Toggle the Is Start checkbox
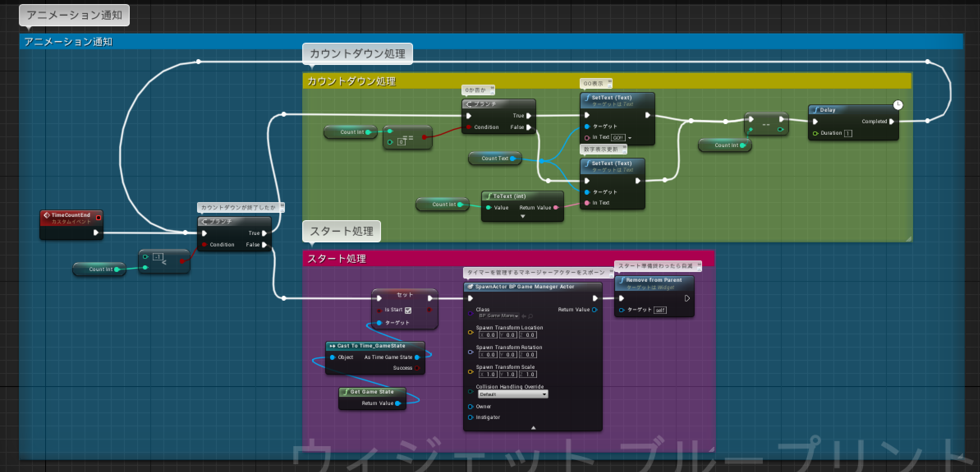 (408, 311)
